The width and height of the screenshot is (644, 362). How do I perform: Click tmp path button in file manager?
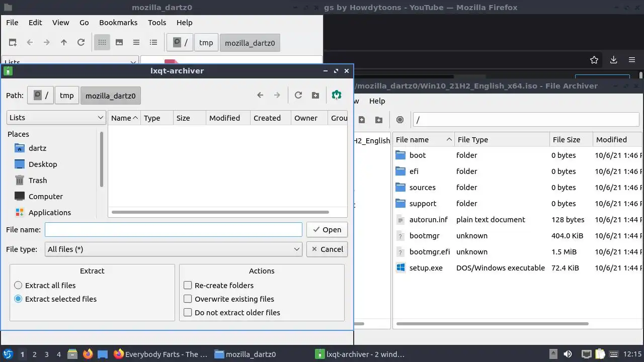[206, 42]
